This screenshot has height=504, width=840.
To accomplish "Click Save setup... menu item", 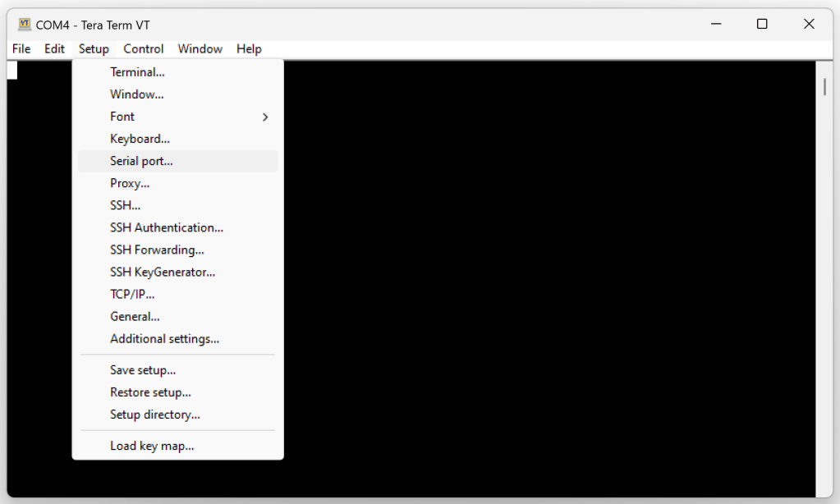I will pyautogui.click(x=143, y=370).
